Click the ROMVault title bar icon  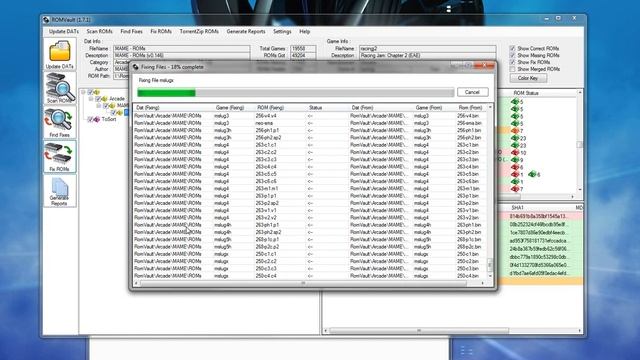(46, 20)
